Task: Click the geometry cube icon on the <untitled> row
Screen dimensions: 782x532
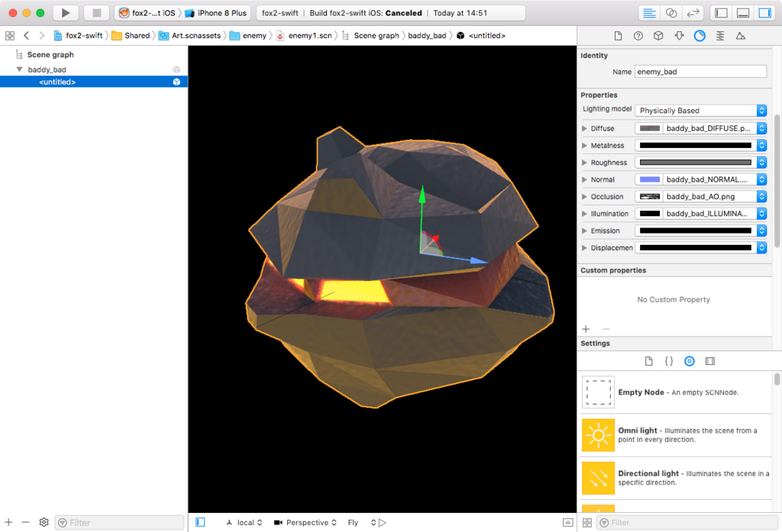Action: pos(176,82)
